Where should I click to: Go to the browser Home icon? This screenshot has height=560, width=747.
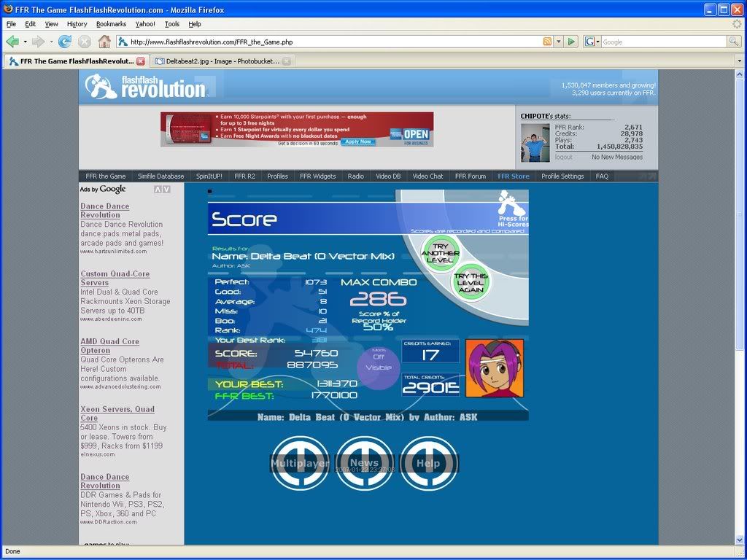[x=104, y=42]
